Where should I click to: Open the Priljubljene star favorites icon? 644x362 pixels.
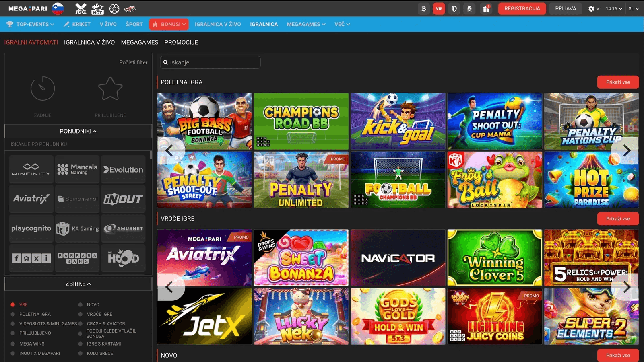click(110, 88)
